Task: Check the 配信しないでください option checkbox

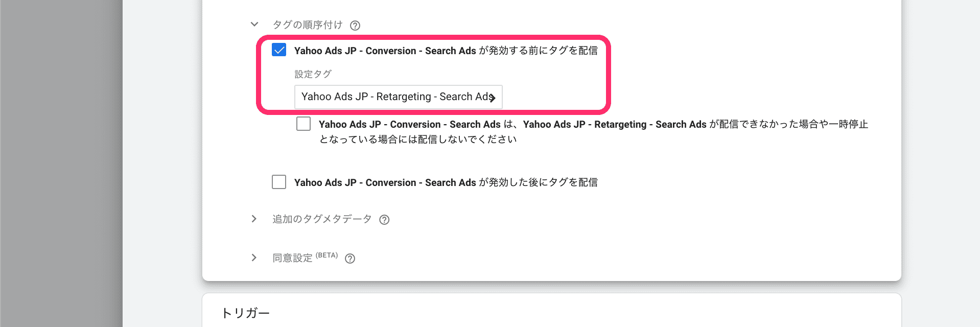Action: pyautogui.click(x=304, y=124)
